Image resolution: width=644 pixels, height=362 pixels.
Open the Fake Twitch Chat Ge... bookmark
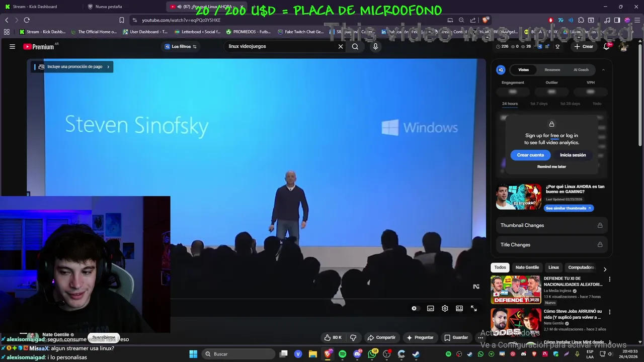[301, 32]
